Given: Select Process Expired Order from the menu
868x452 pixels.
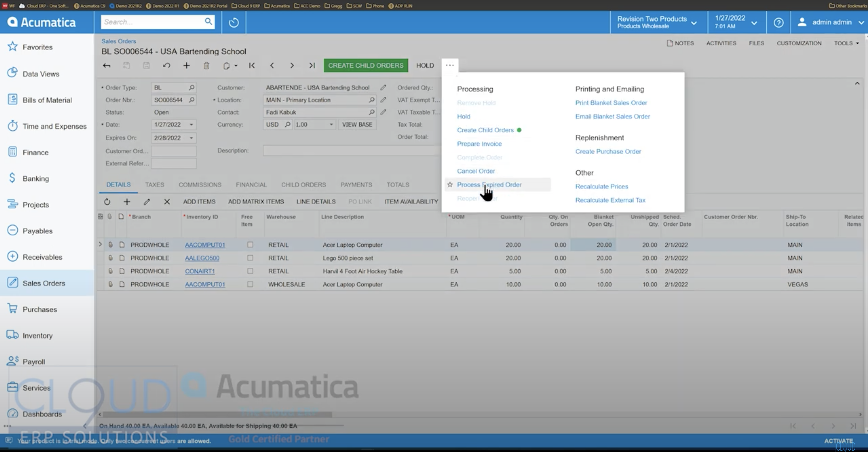Looking at the screenshot, I should (x=489, y=184).
